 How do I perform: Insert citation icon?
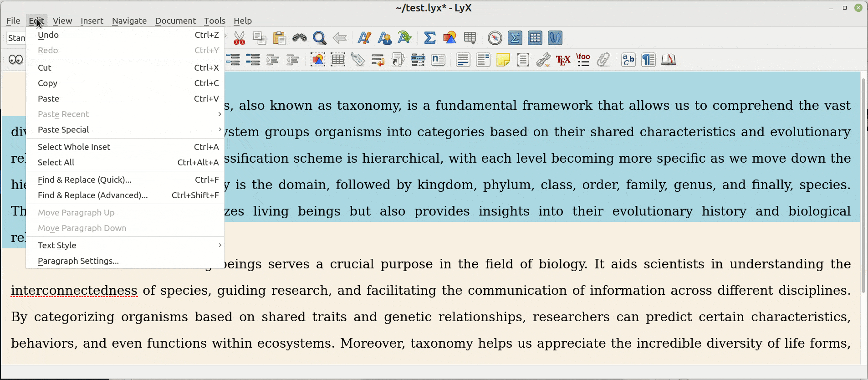tap(398, 60)
